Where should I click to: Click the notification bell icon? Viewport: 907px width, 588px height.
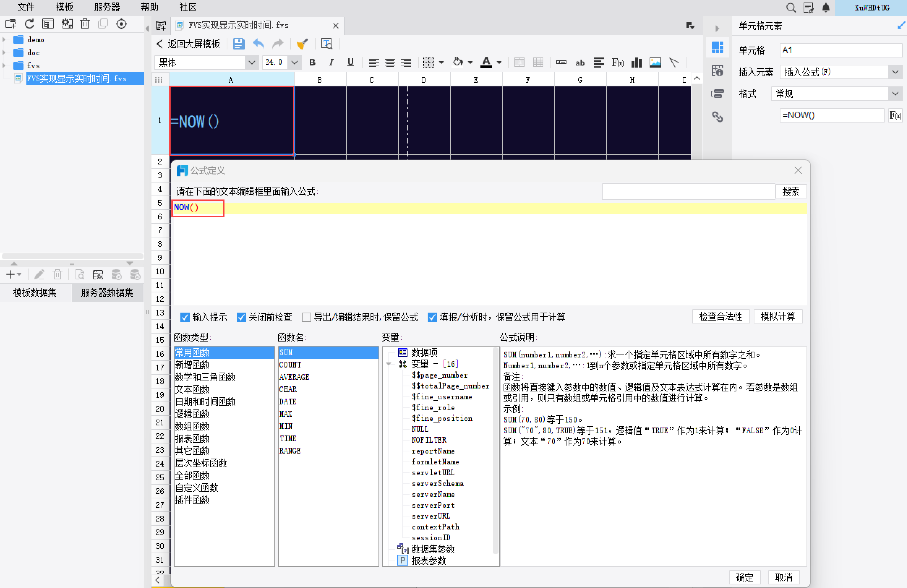(x=826, y=8)
